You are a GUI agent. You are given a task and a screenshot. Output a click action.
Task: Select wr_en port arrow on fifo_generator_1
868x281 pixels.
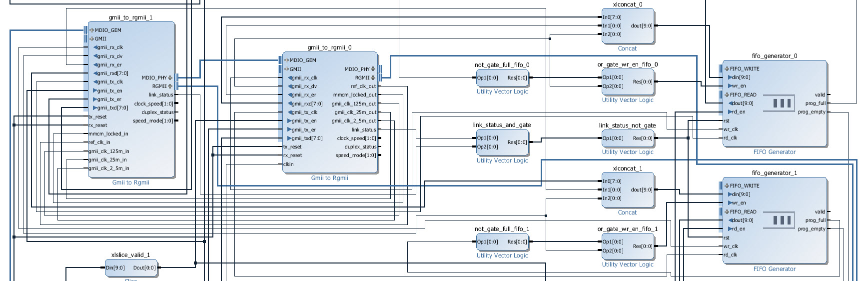[x=730, y=202]
